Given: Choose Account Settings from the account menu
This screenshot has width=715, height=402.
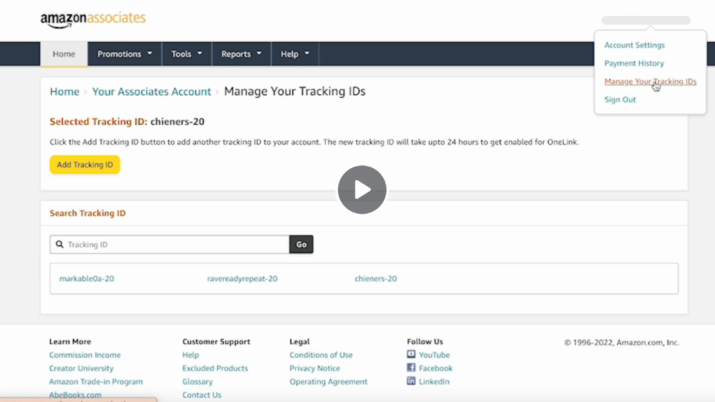Looking at the screenshot, I should click(x=634, y=45).
